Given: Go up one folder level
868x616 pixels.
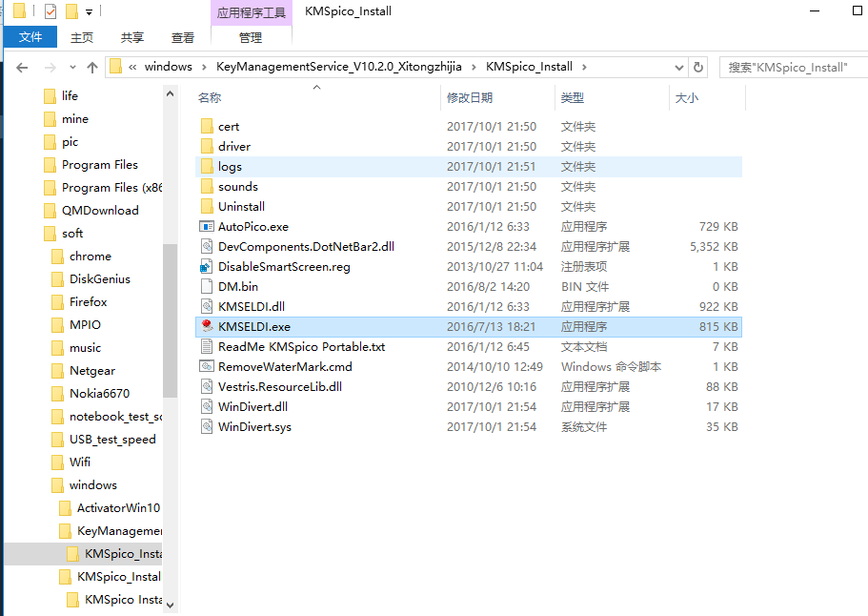Looking at the screenshot, I should [92, 68].
